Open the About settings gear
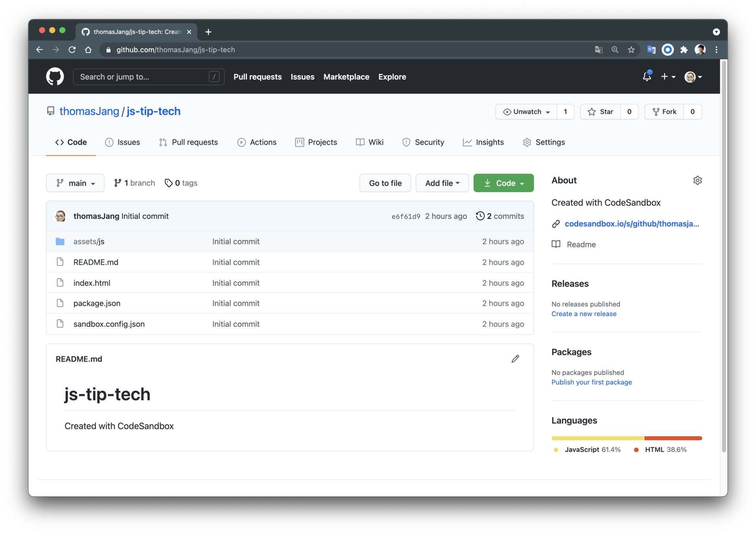 [x=697, y=180]
